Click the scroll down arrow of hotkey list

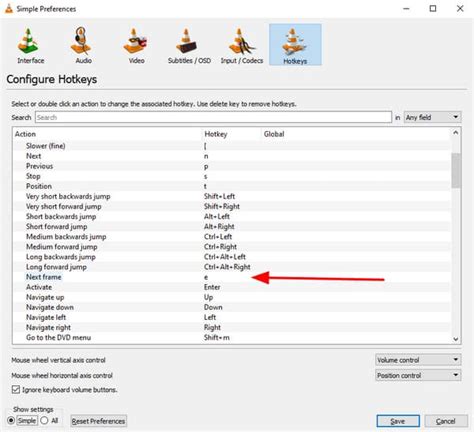456,339
